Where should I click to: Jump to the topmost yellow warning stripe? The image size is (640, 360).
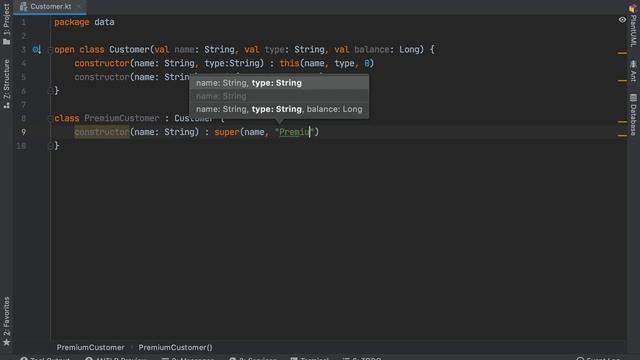click(x=622, y=53)
